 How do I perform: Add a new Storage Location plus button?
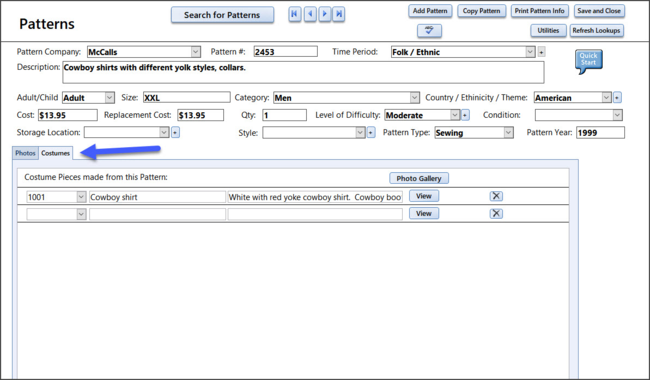pos(175,133)
